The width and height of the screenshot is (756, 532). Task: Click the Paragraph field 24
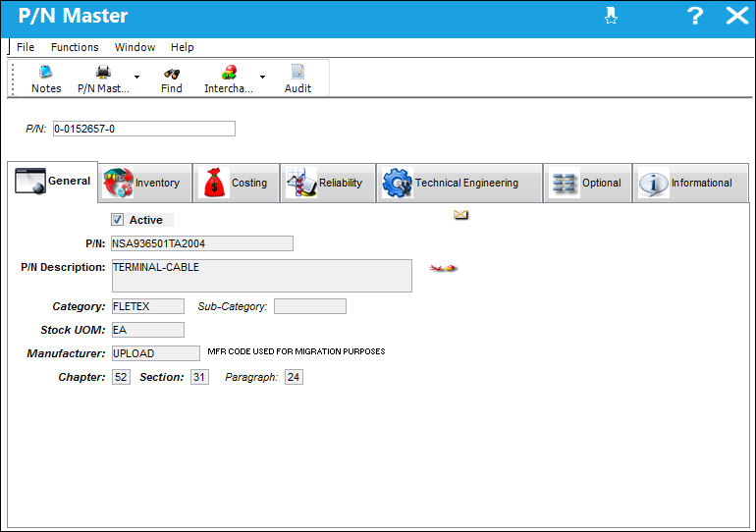(294, 377)
